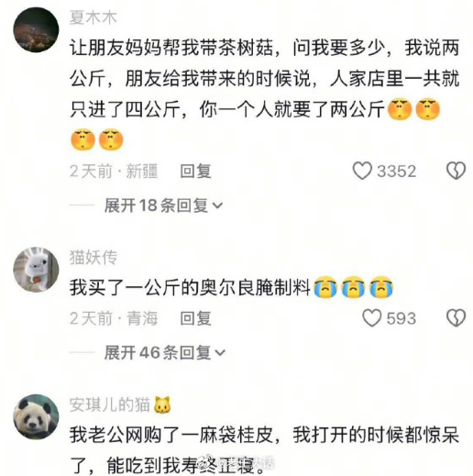The height and width of the screenshot is (476, 473).
Task: Reply to 猫妖传's comment
Action: coord(195,318)
